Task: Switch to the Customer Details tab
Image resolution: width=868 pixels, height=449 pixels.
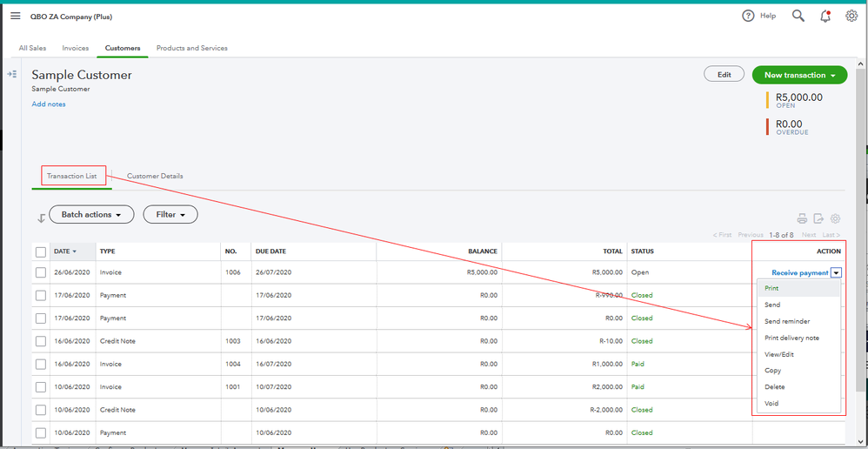Action: [x=155, y=176]
